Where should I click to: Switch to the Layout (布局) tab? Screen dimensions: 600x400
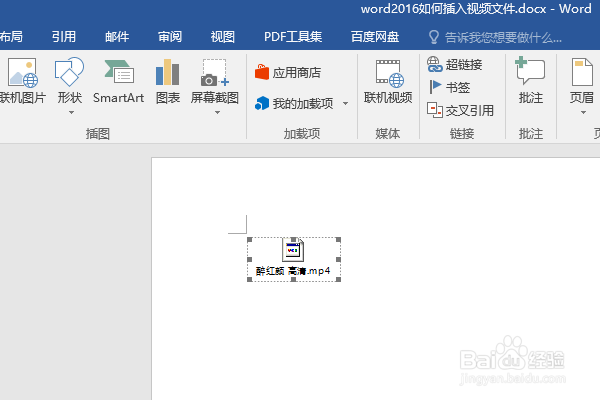(x=11, y=37)
